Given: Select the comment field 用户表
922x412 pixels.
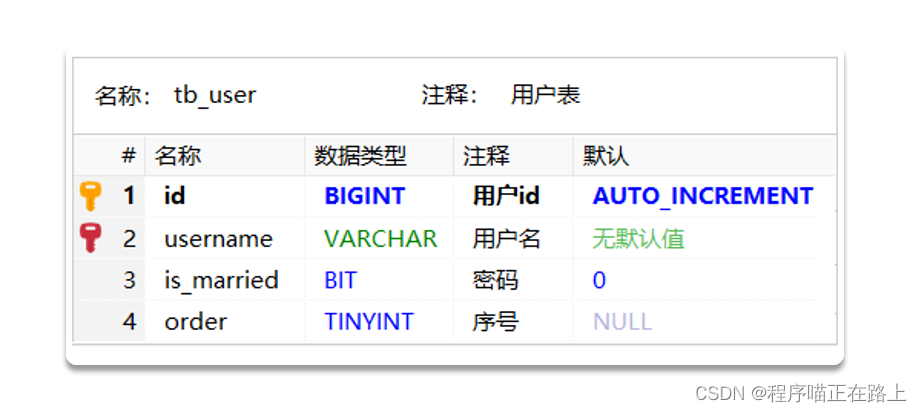Looking at the screenshot, I should click(546, 95).
